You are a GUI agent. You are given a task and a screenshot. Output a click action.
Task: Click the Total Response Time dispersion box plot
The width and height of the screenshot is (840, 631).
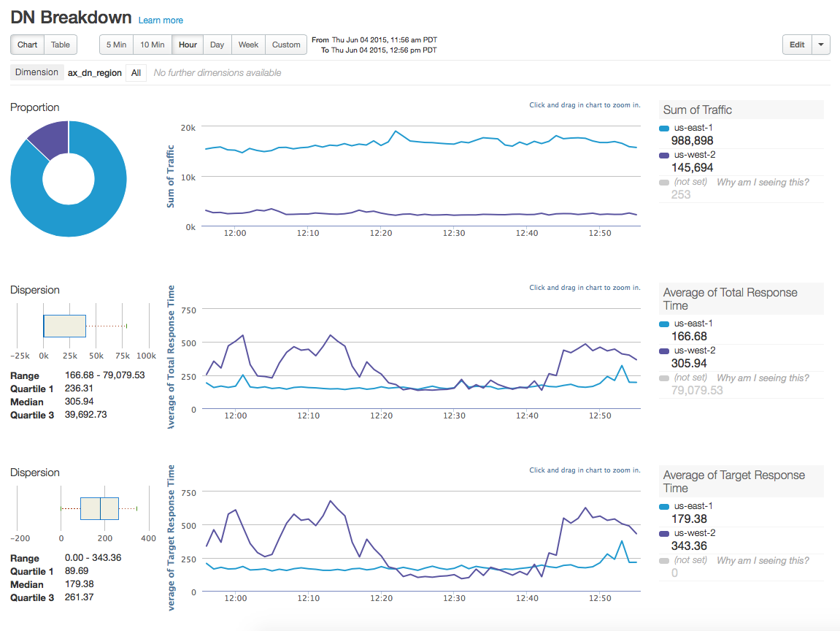65,326
